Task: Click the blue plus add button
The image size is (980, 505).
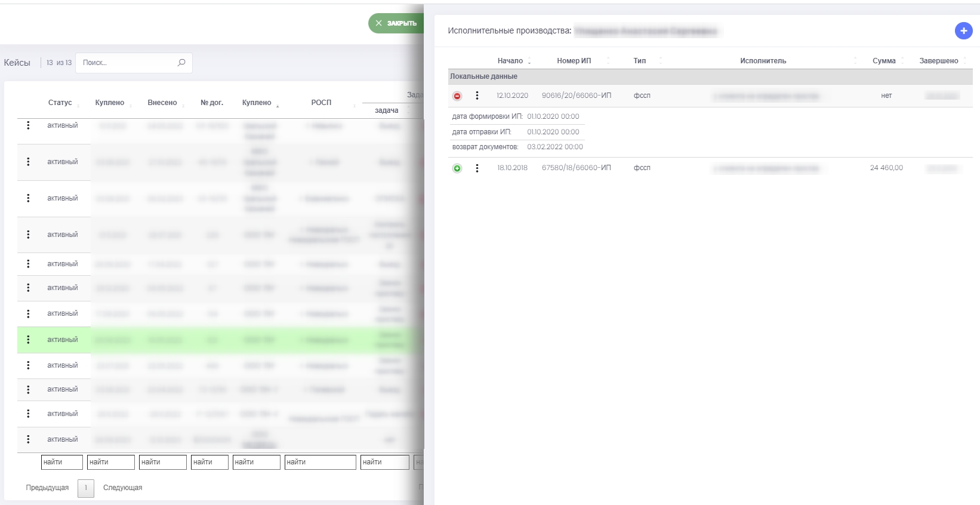Action: [x=963, y=30]
